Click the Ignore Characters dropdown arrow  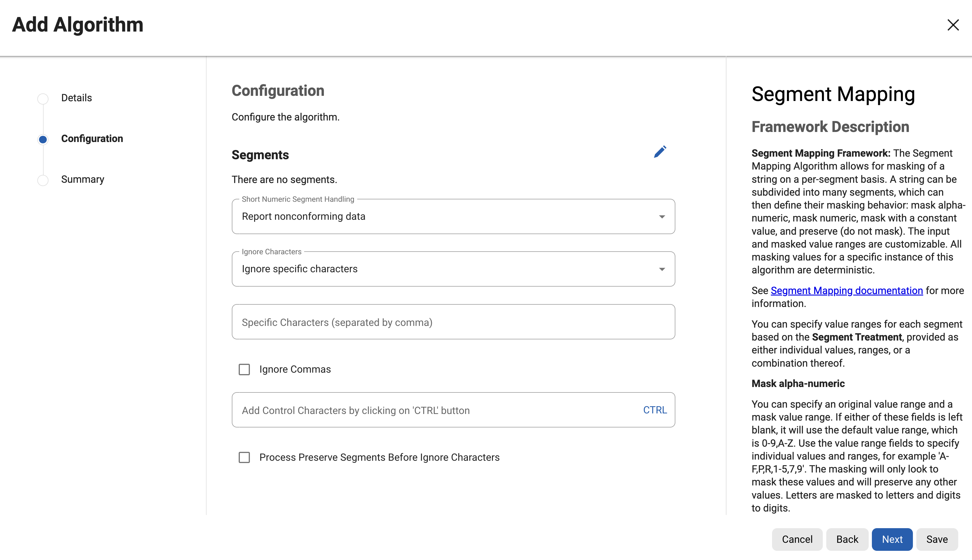(662, 269)
